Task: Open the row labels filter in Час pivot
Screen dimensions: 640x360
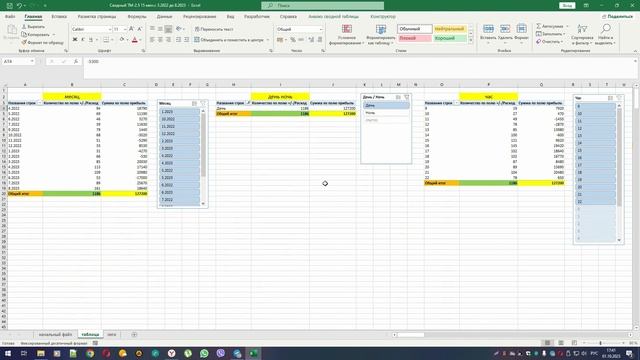Action: click(456, 103)
